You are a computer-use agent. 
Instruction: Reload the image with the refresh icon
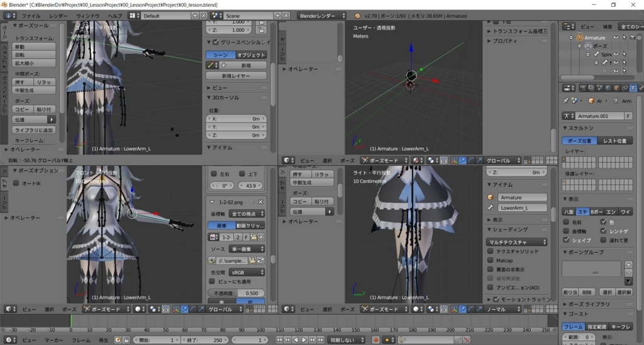point(261,261)
